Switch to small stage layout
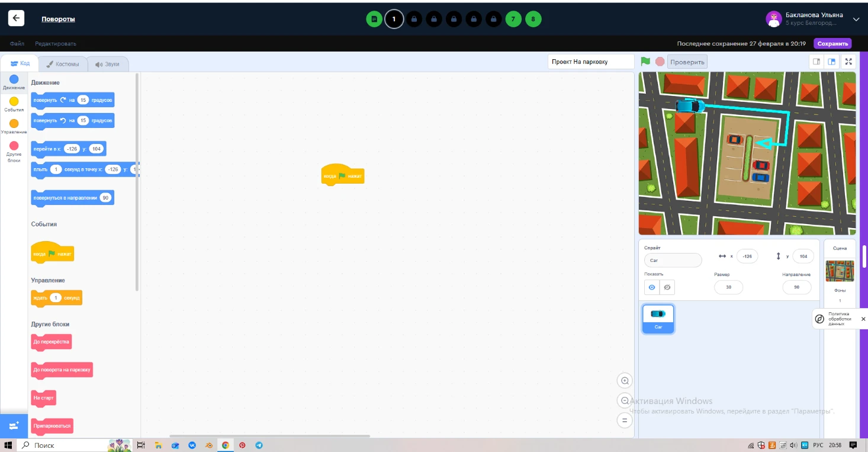Screen dimensions: 868x452 tap(816, 62)
